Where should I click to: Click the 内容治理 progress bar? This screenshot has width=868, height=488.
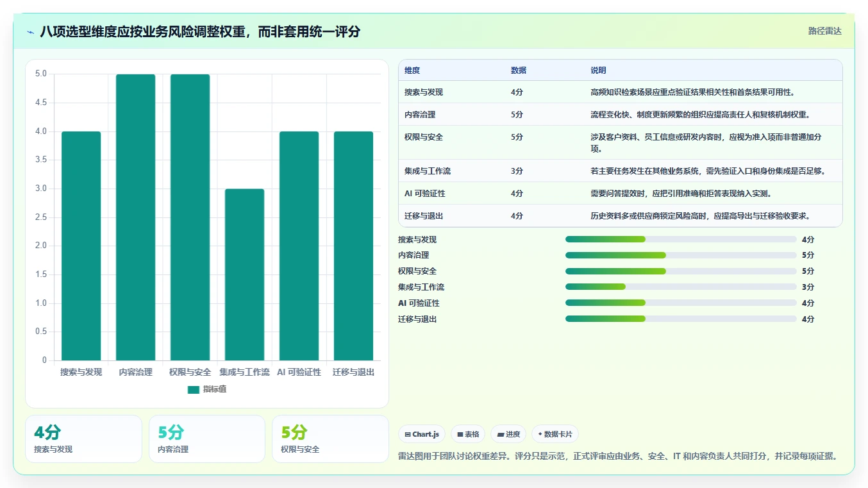[681, 255]
